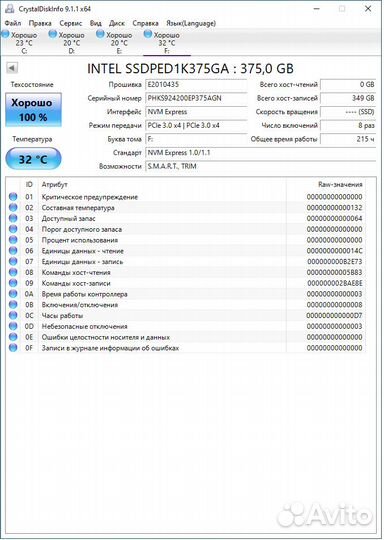This screenshot has height=540, width=384.
Task: Click status icon for attribute 09
Action: 13,283
